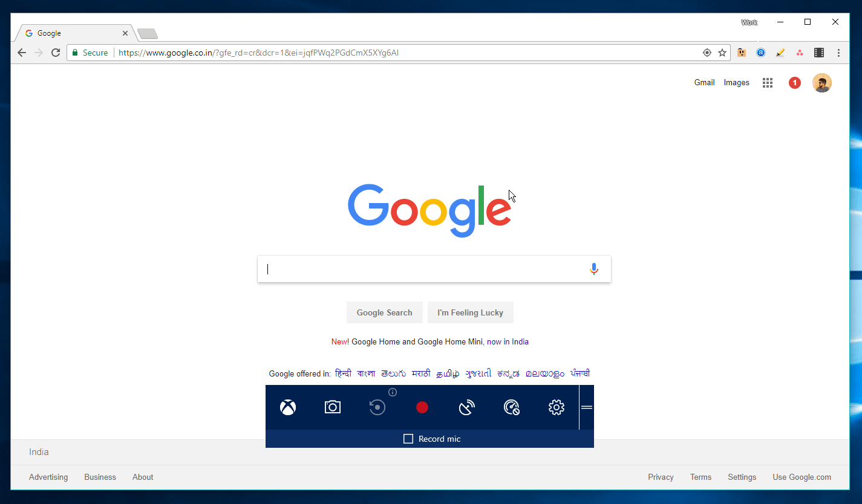Start a voice search with the microphone icon

pyautogui.click(x=593, y=268)
